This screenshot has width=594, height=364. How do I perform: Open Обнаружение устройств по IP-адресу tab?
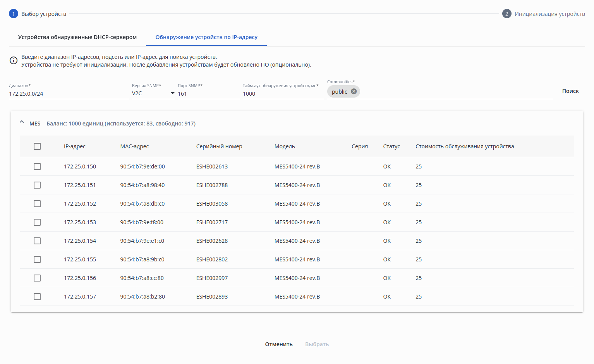(x=206, y=37)
